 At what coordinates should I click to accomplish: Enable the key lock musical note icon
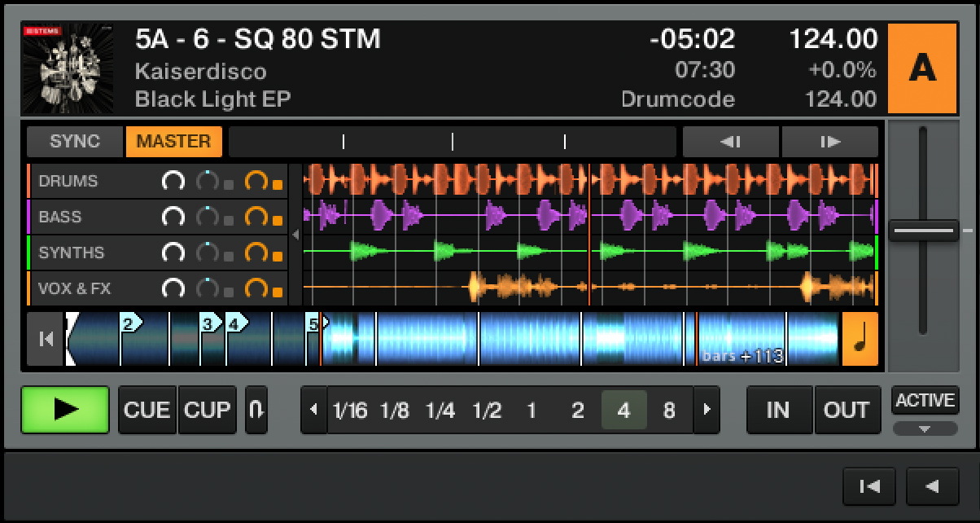pos(860,339)
